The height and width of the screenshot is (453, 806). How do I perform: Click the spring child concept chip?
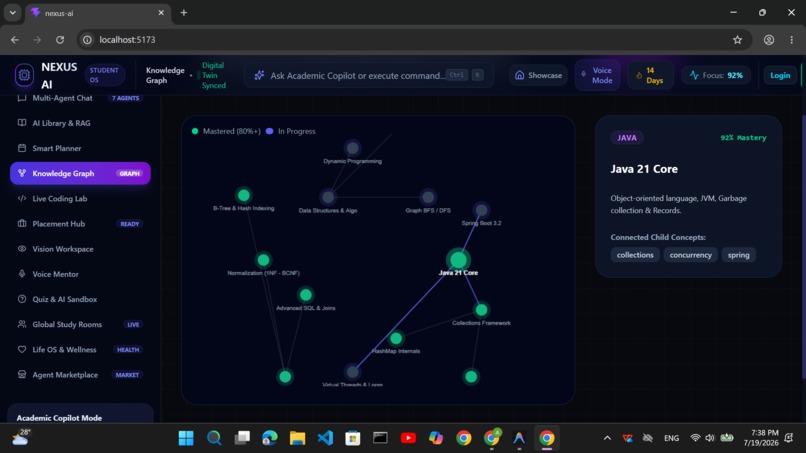[738, 255]
